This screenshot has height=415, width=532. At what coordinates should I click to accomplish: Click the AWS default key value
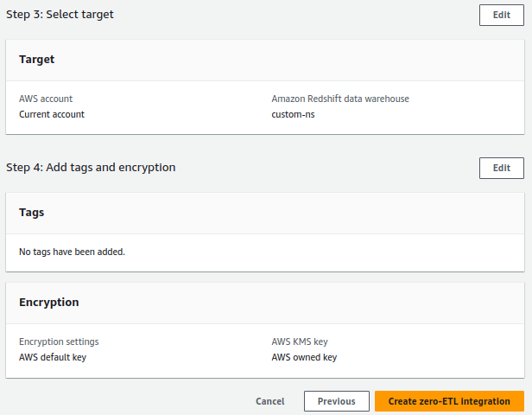(x=53, y=357)
